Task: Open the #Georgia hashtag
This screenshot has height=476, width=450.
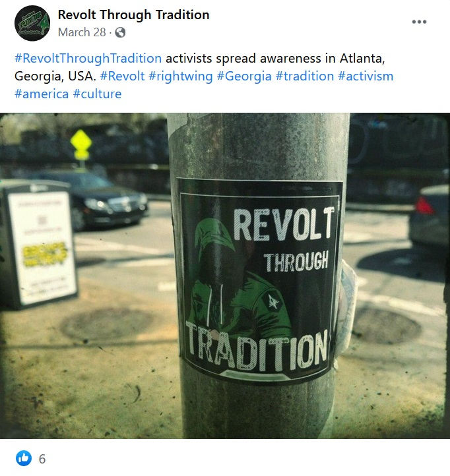Action: [244, 76]
